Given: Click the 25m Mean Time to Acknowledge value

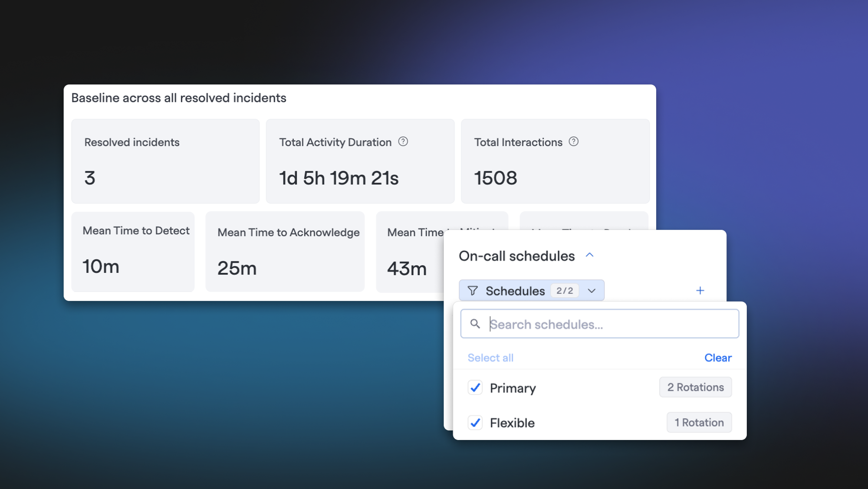Looking at the screenshot, I should pyautogui.click(x=237, y=268).
